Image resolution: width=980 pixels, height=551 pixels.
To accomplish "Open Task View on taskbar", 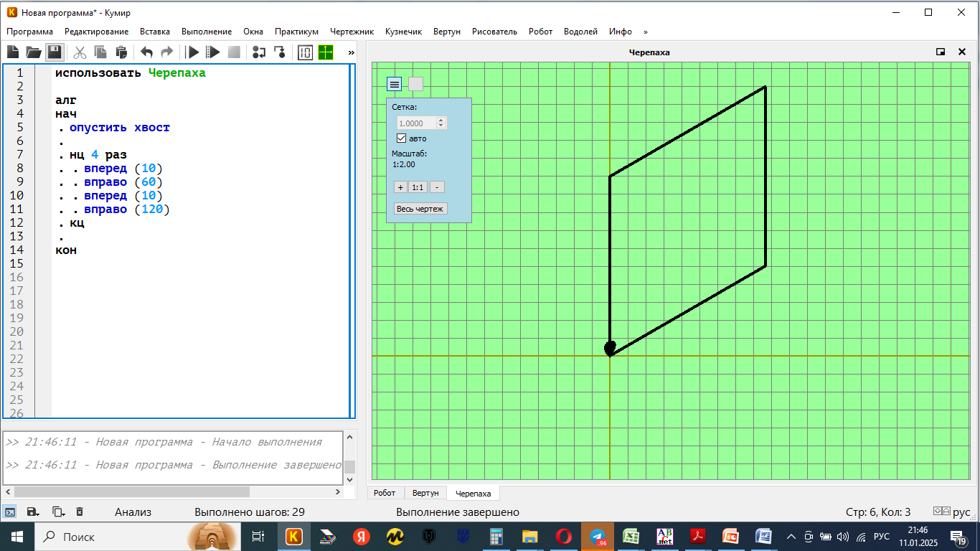I will [x=258, y=537].
